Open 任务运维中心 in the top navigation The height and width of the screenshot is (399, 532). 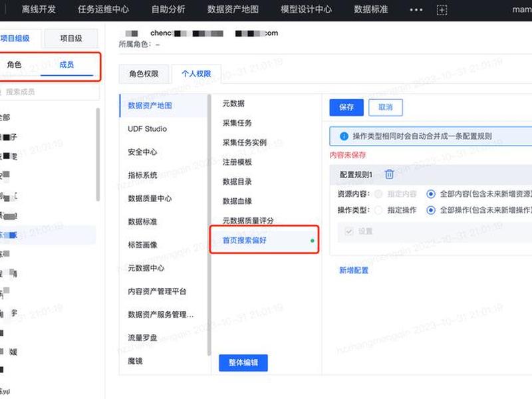(104, 9)
